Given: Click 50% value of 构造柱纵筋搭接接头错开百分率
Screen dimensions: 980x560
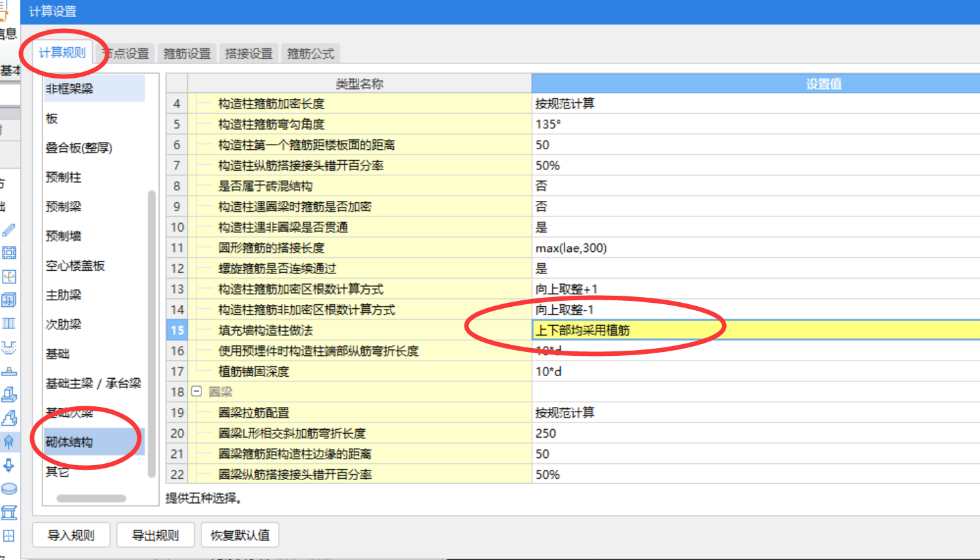Looking at the screenshot, I should [x=756, y=166].
